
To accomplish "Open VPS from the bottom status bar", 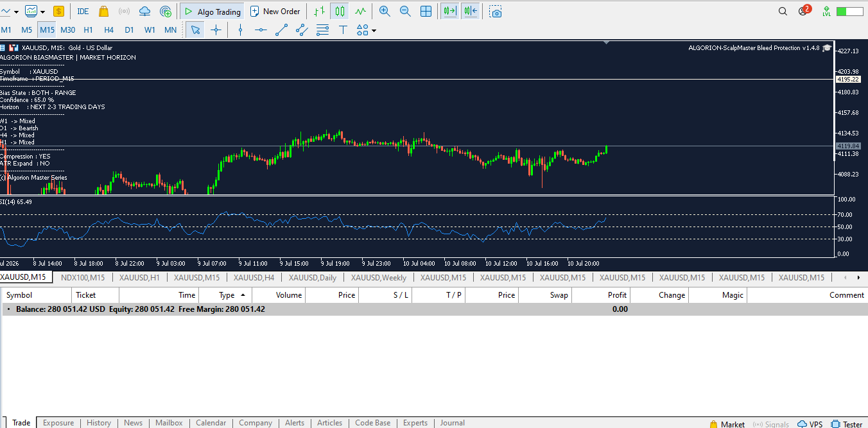I will tap(810, 424).
